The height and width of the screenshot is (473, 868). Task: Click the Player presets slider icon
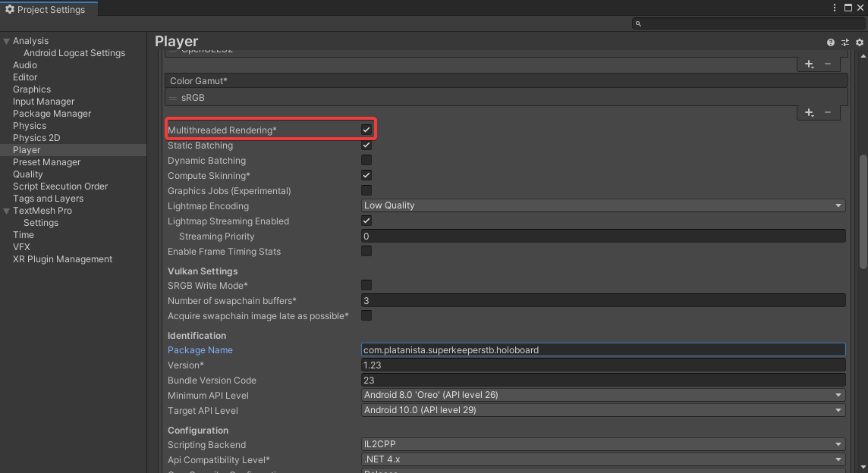coord(845,42)
